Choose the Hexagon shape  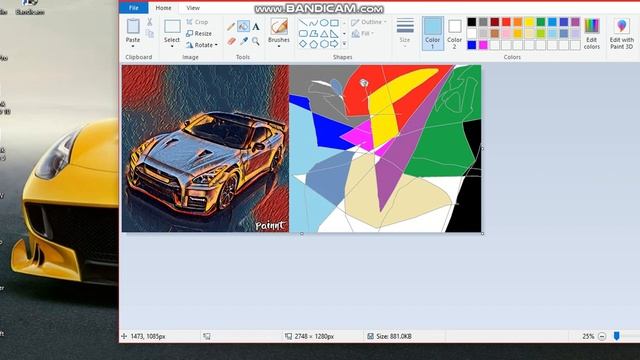[324, 44]
